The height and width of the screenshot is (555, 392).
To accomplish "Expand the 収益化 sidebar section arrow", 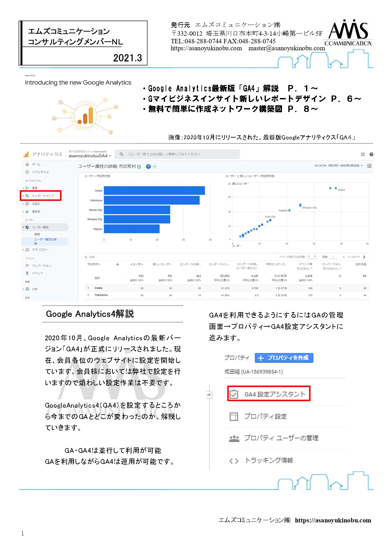I will point(23,204).
